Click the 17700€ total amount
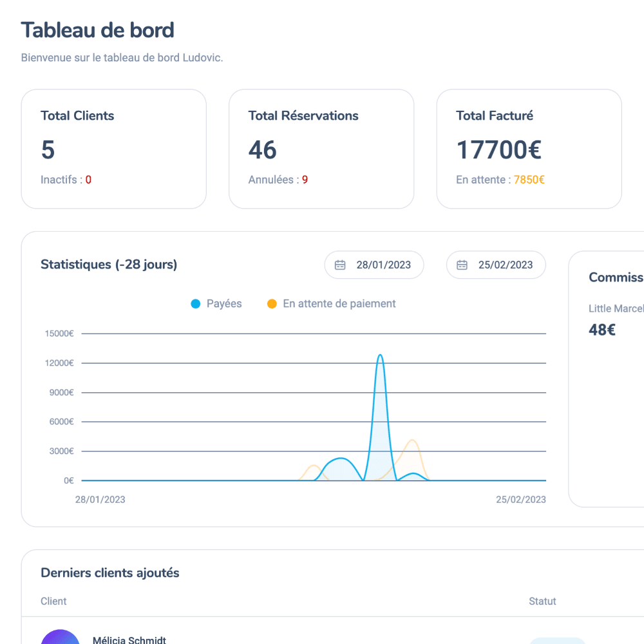Image resolution: width=644 pixels, height=644 pixels. (499, 149)
